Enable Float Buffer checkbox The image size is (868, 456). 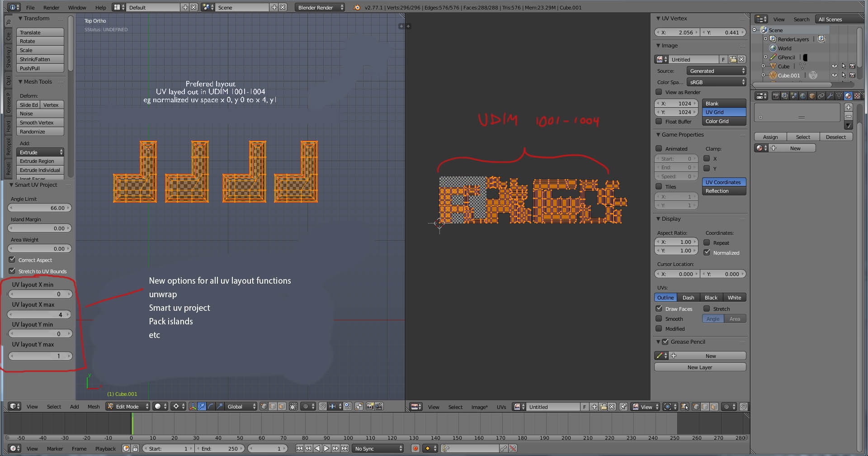point(659,121)
